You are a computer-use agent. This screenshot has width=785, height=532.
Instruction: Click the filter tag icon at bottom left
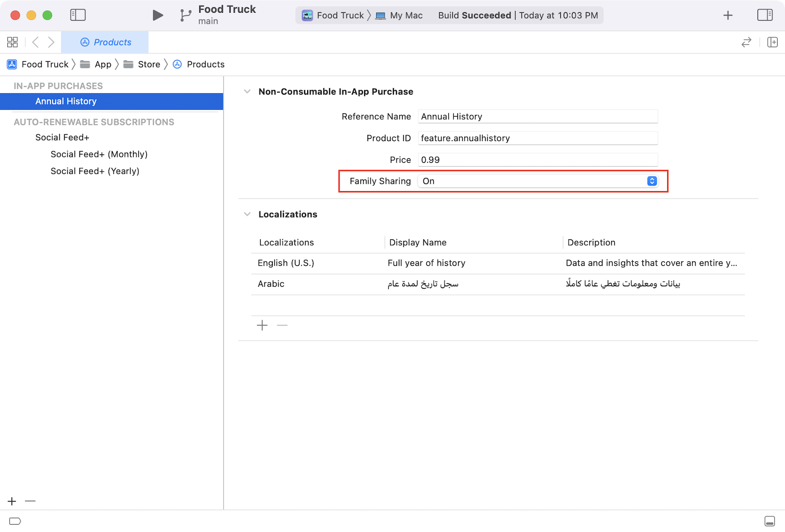15,521
